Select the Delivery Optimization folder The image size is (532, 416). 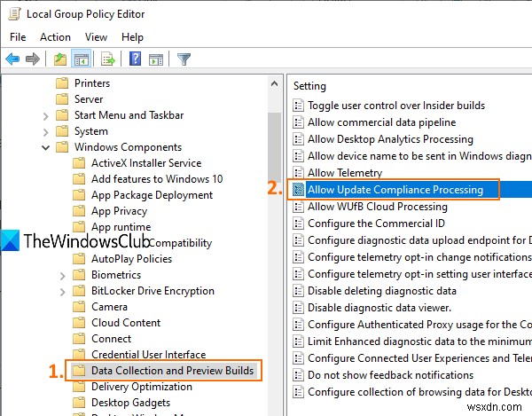(142, 387)
